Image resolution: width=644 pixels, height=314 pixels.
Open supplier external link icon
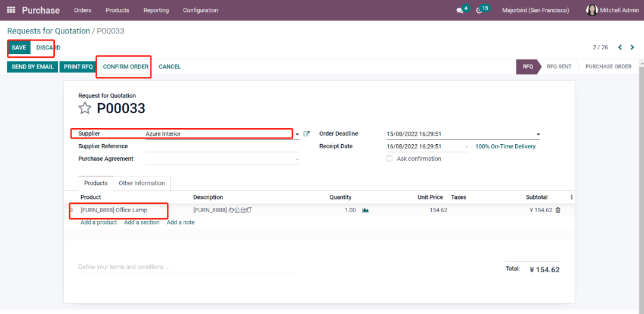pyautogui.click(x=306, y=134)
